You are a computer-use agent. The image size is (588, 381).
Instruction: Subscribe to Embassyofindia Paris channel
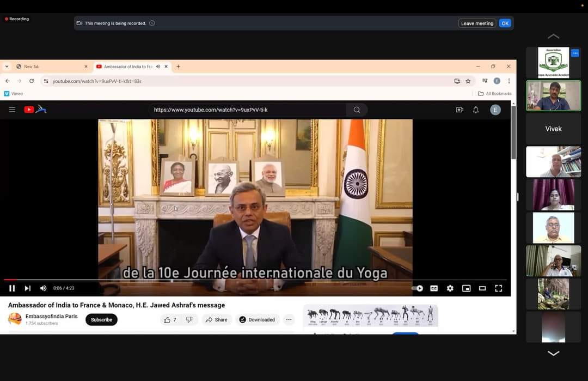101,320
